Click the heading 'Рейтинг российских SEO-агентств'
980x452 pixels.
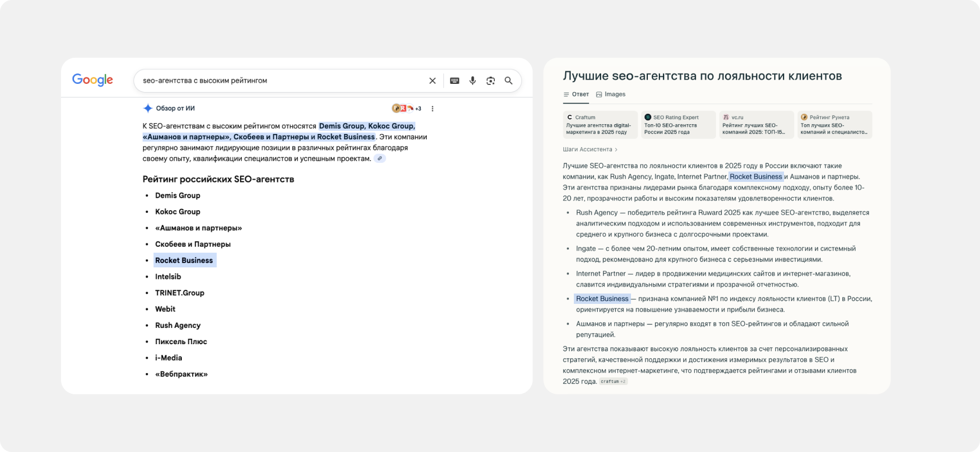pyautogui.click(x=218, y=179)
